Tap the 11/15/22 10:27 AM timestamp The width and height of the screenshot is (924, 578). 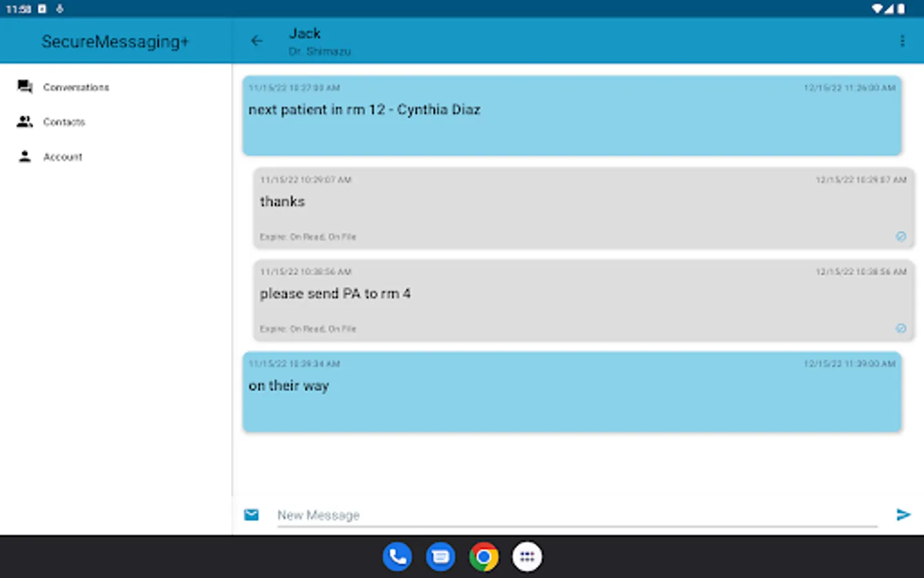pos(294,88)
